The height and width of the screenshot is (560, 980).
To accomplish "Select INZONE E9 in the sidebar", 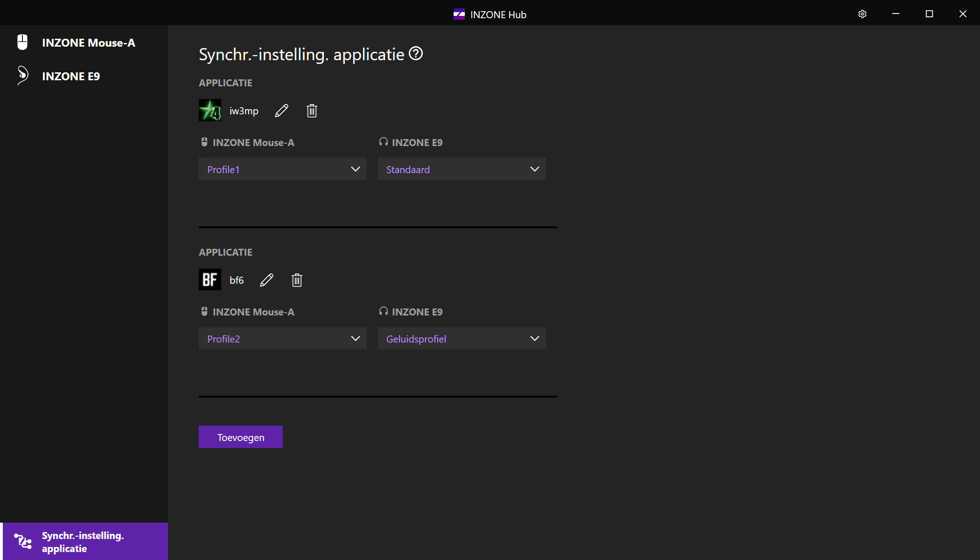I will [71, 76].
